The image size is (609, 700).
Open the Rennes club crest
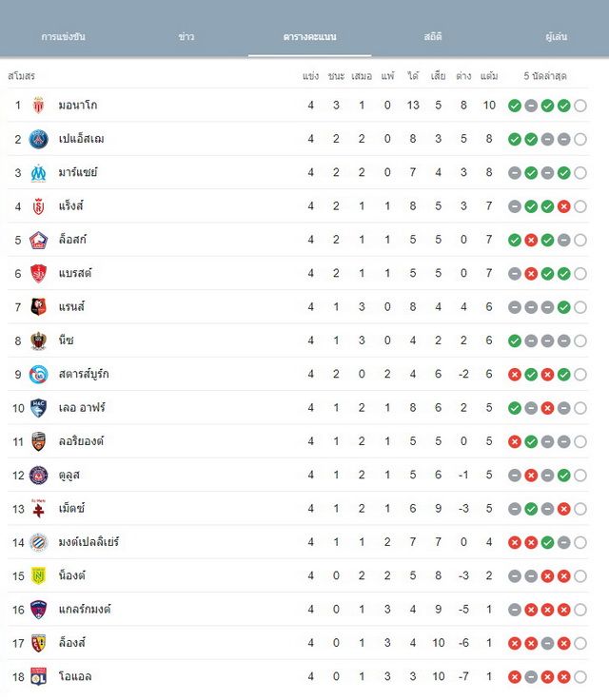pos(38,307)
